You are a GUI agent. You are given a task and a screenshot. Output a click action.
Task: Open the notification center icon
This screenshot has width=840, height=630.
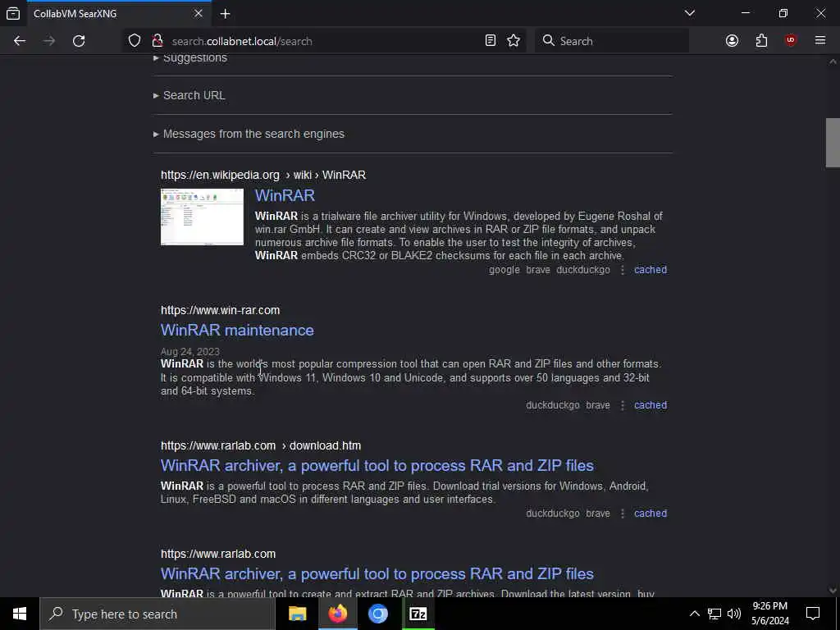813,614
